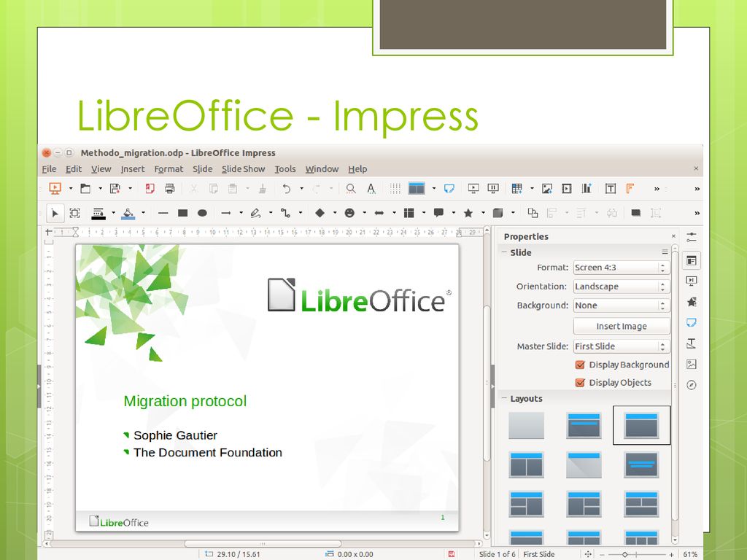Select the Ellipse shape tool
This screenshot has width=747, height=560.
coord(202,213)
